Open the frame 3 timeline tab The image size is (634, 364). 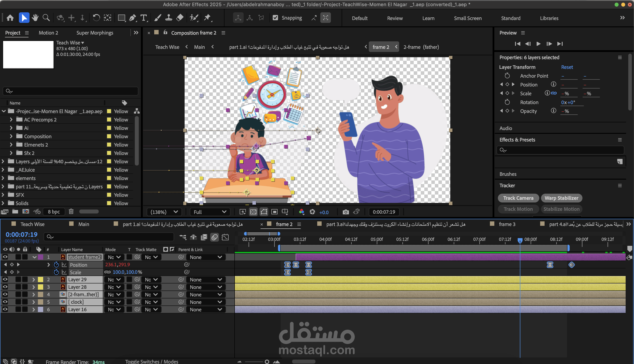(507, 224)
